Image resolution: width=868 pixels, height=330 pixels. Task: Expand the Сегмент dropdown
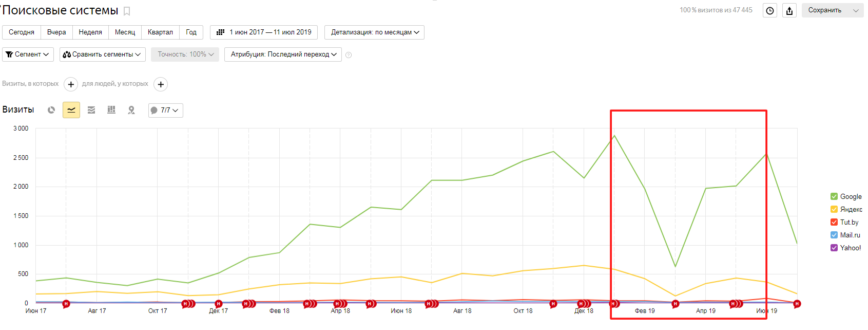pos(28,54)
